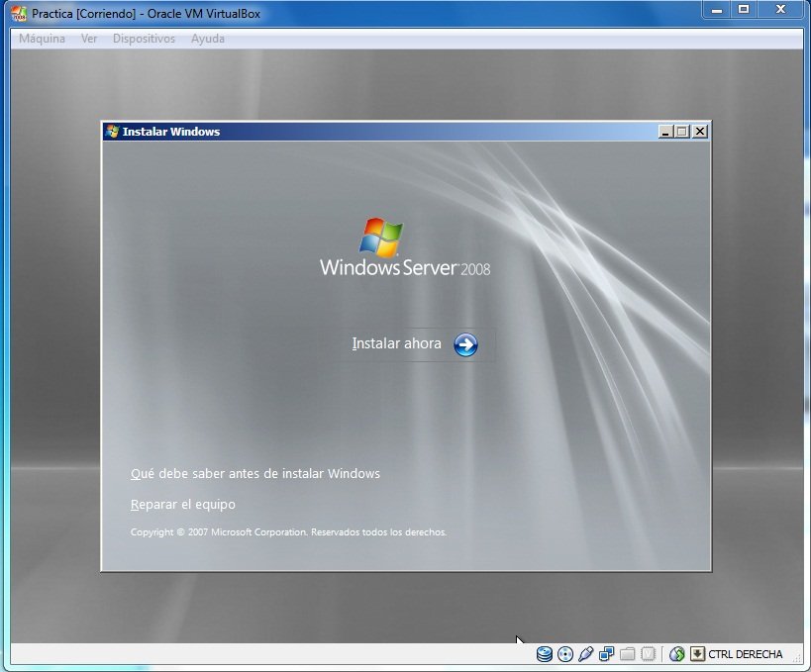
Task: Close the Instalar Windows dialog
Action: [700, 132]
